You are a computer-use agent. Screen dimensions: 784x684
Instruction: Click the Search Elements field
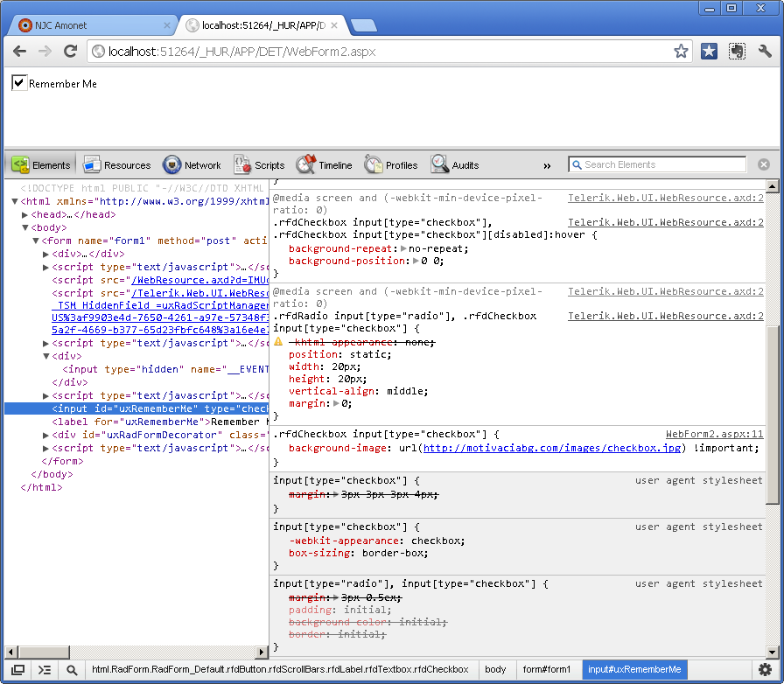(662, 164)
